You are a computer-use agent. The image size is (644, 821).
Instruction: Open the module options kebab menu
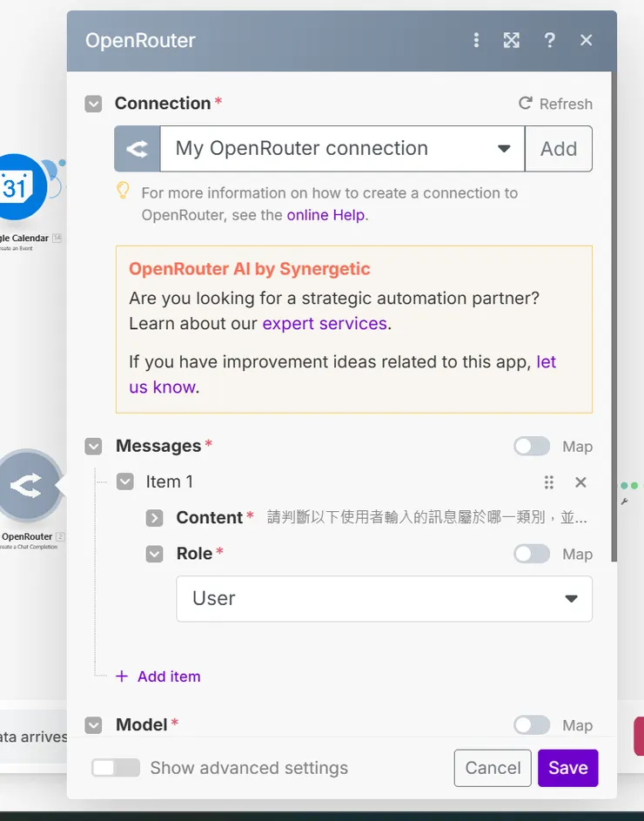[476, 39]
